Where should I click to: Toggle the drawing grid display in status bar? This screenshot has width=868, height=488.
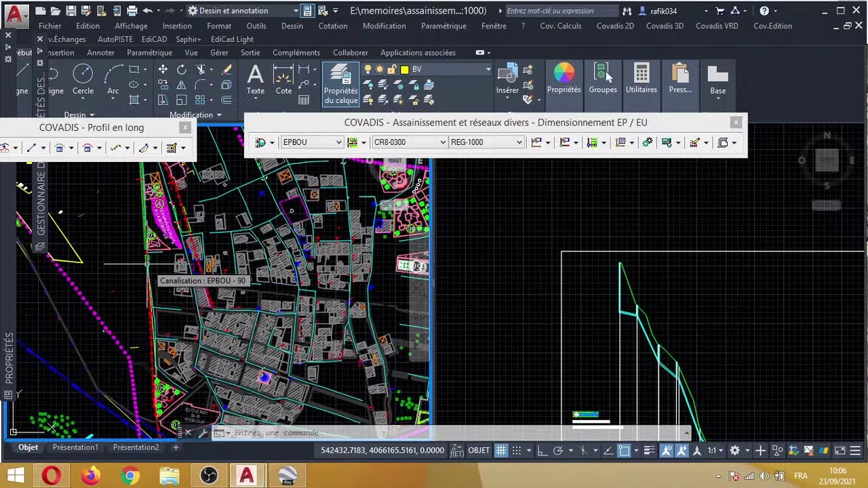point(501,451)
